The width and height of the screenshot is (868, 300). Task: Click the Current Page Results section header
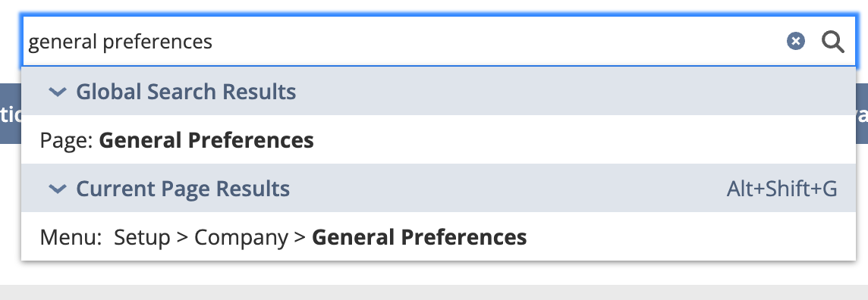[x=439, y=189]
